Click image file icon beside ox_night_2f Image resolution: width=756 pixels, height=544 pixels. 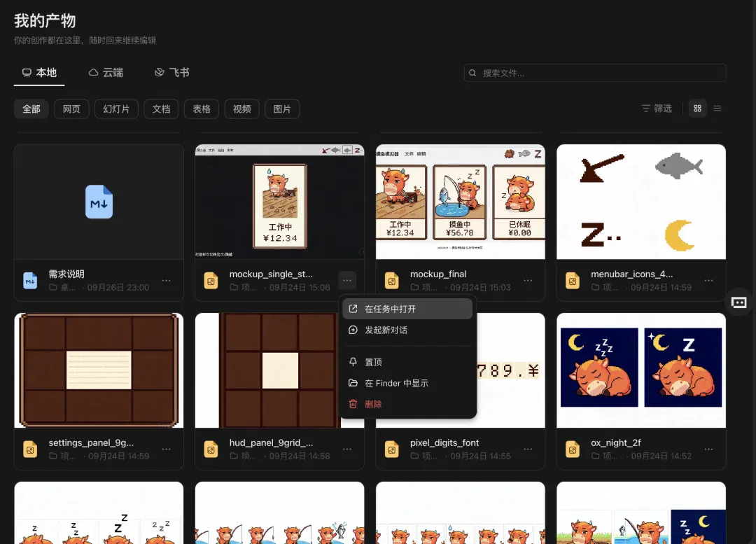573,449
